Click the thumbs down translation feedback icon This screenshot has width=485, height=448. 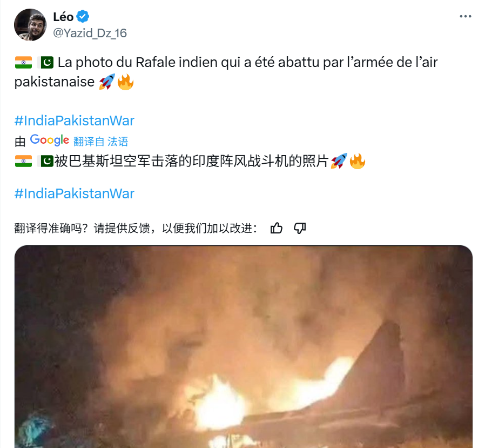point(300,229)
